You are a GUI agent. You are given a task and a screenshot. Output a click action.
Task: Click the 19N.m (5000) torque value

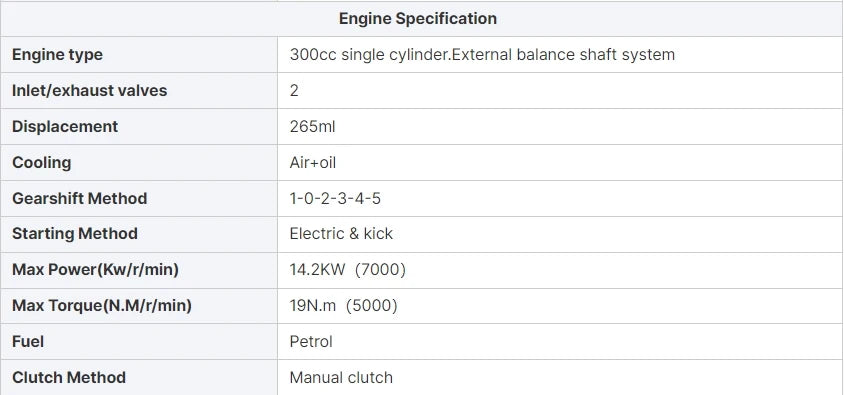343,306
